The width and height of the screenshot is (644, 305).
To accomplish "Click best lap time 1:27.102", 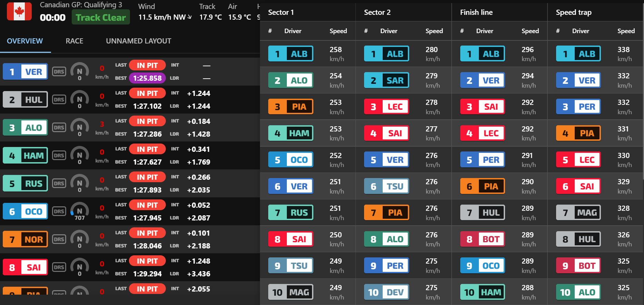I will [147, 106].
